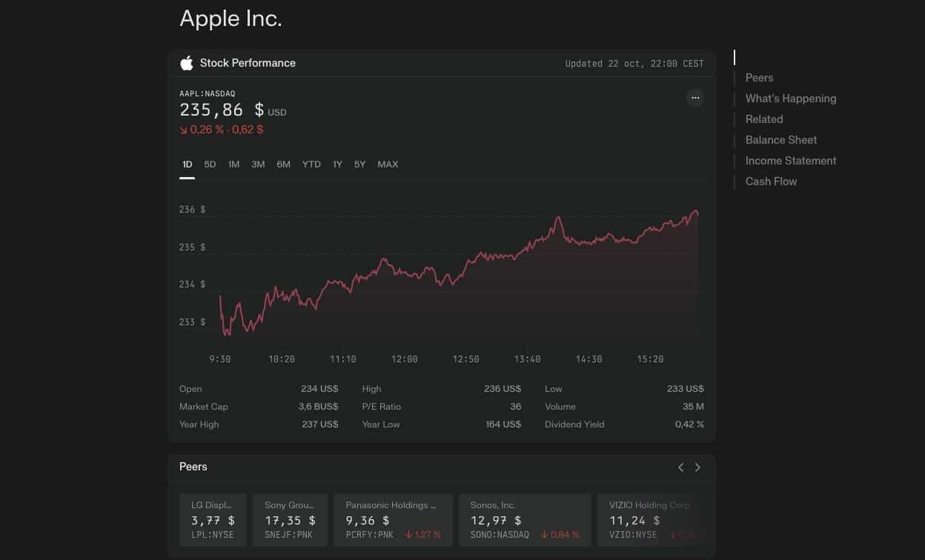The image size is (925, 560).
Task: Switch to the 5D chart range
Action: (210, 164)
